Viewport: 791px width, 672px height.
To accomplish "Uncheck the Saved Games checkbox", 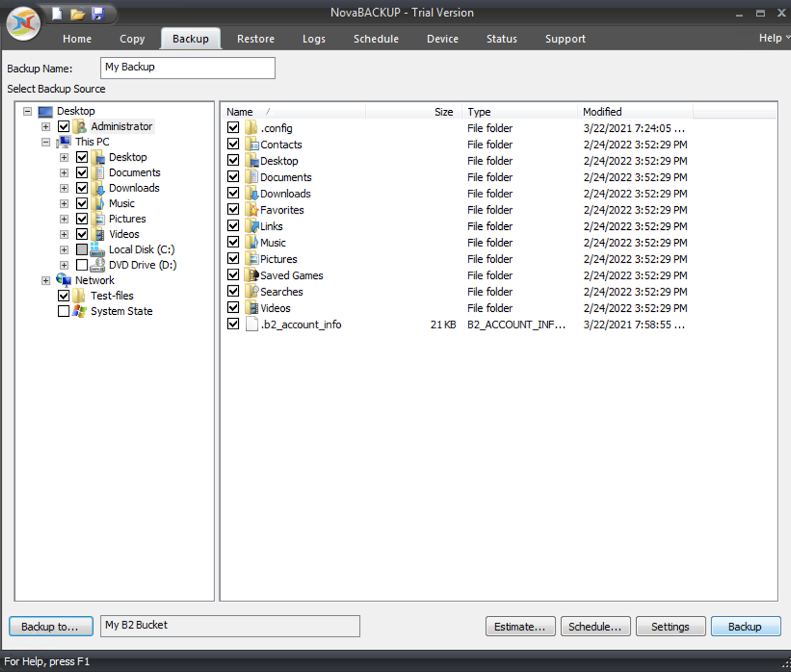I will click(233, 275).
